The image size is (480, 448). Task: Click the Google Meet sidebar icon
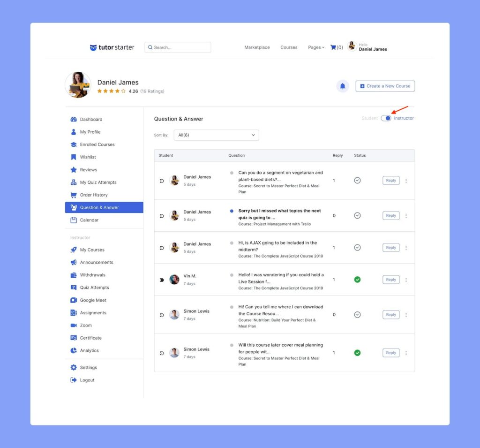[x=74, y=300]
